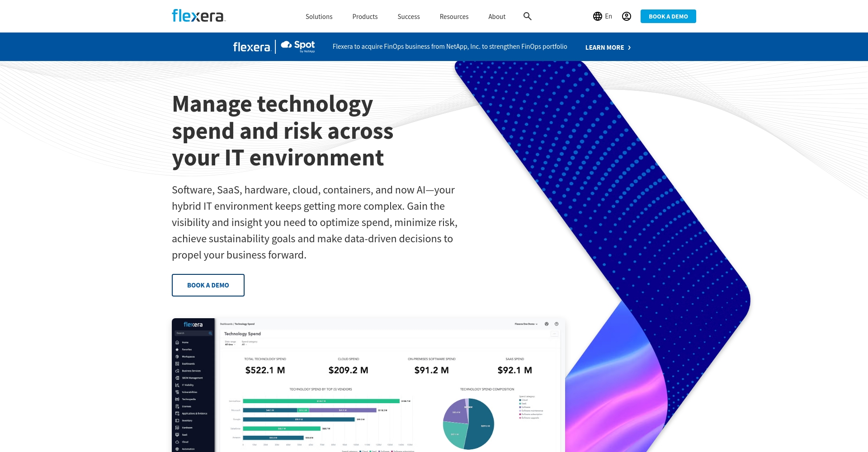Viewport: 868px width, 452px height.
Task: Click the $92.1 M SaaS spend value
Action: tap(514, 370)
